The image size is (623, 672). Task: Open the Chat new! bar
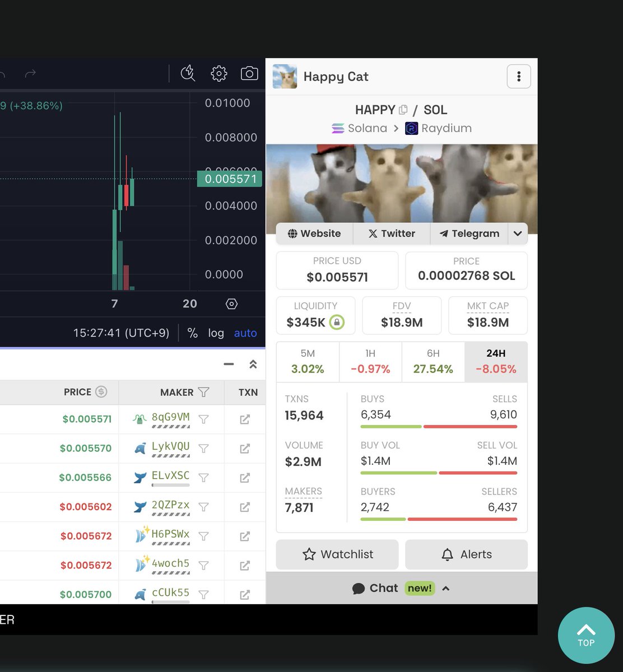point(402,588)
